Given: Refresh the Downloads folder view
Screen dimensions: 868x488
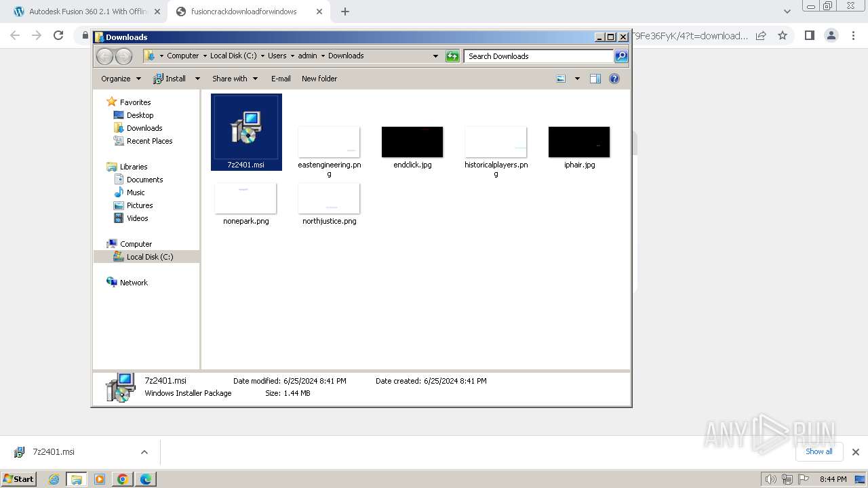Looking at the screenshot, I should point(452,56).
